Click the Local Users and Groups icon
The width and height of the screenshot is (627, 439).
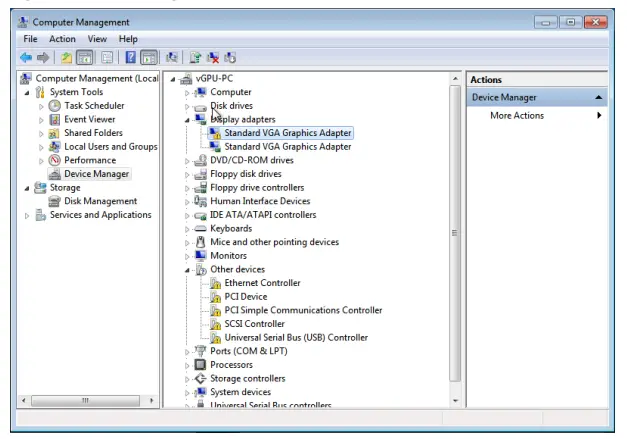(54, 147)
